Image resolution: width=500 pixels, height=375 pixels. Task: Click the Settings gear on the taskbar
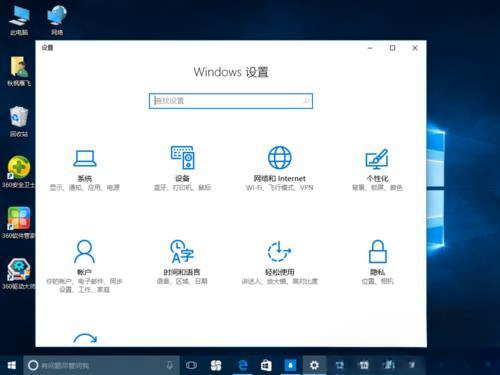(314, 365)
